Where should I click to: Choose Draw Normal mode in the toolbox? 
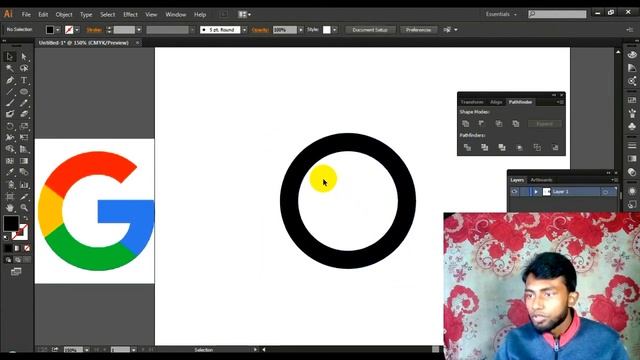[8, 260]
